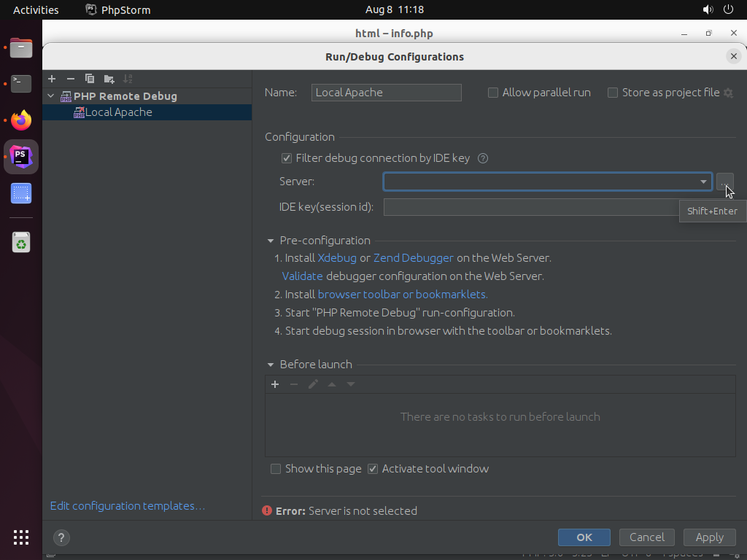Edit the before launch task
This screenshot has width=747, height=560.
pos(313,384)
